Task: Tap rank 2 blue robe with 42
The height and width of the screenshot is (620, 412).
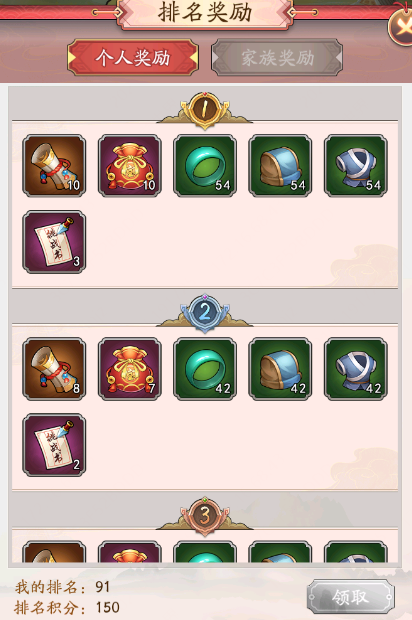Action: tap(356, 369)
